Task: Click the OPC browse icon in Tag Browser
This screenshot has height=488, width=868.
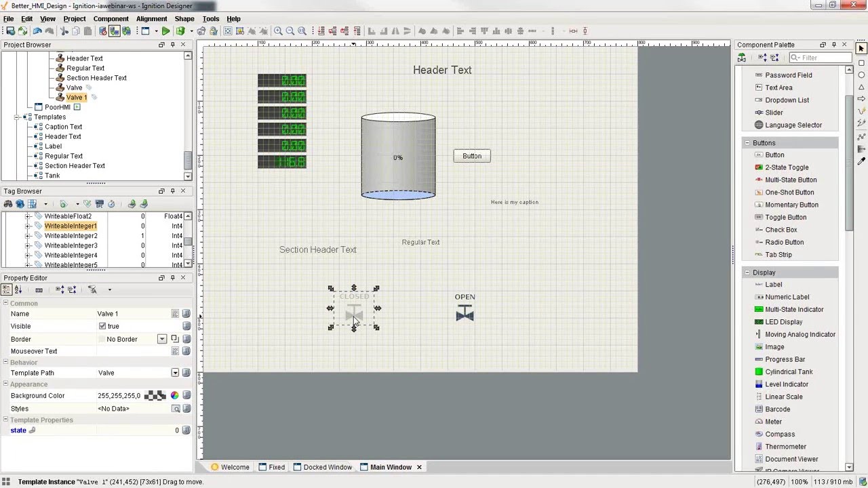Action: tap(99, 203)
